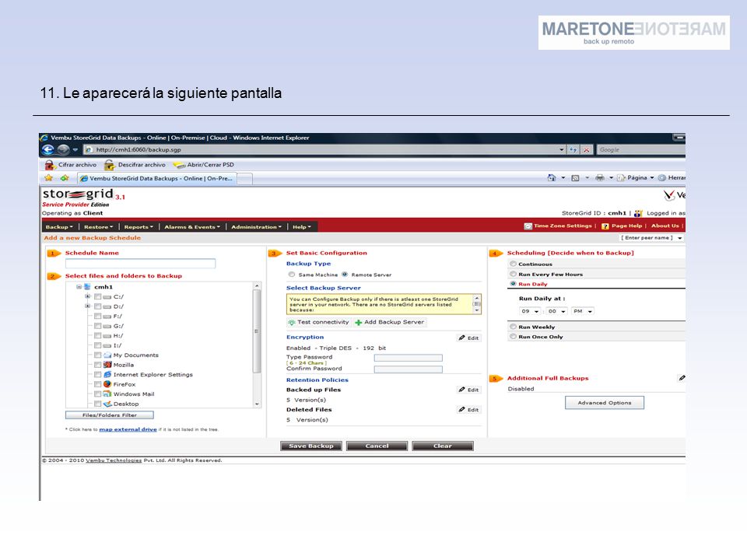
Task: Click the Save Backup button
Action: [311, 446]
